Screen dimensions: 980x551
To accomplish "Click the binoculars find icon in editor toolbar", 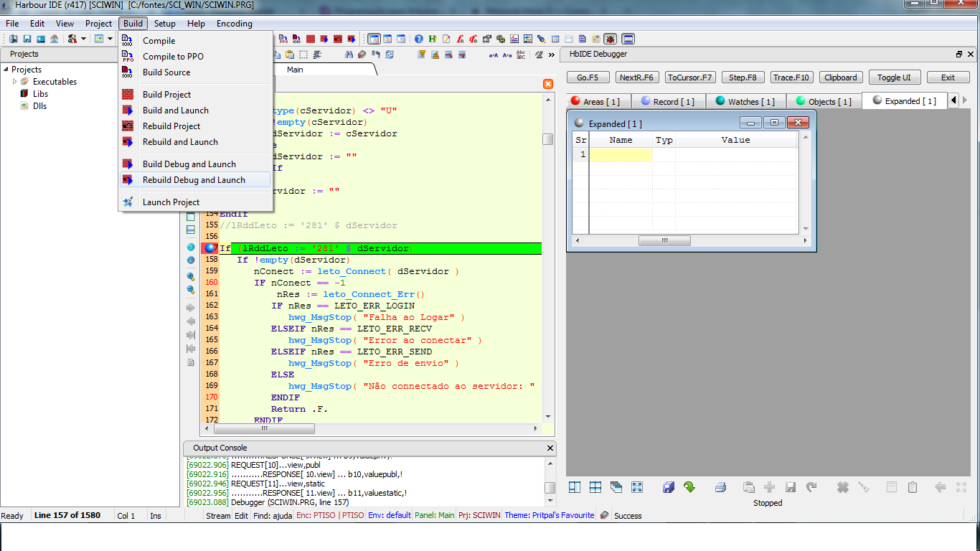I will pyautogui.click(x=349, y=55).
